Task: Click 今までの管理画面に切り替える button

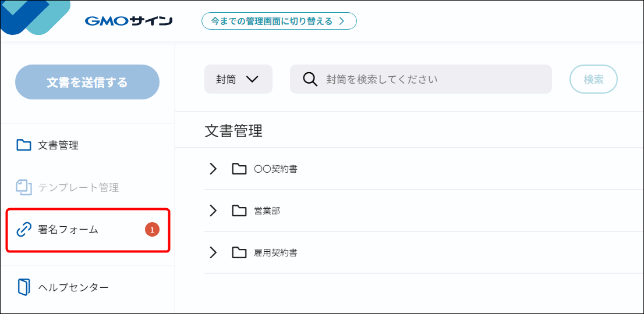Action: click(x=278, y=22)
